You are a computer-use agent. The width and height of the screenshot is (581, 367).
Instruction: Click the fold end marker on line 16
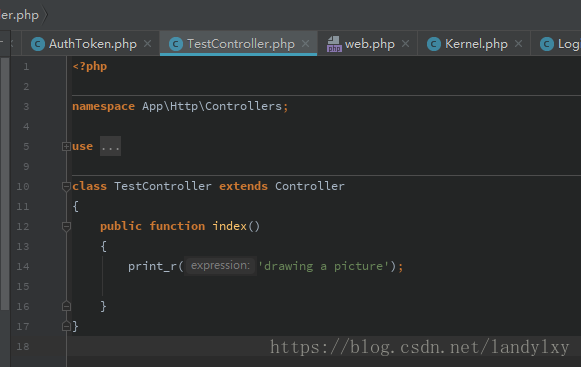coord(66,306)
